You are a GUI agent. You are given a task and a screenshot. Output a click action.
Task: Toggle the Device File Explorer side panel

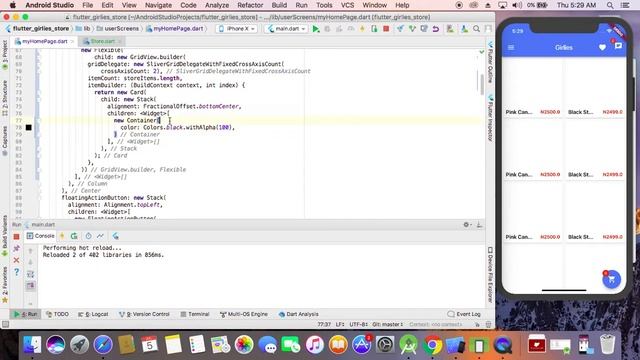[x=490, y=274]
